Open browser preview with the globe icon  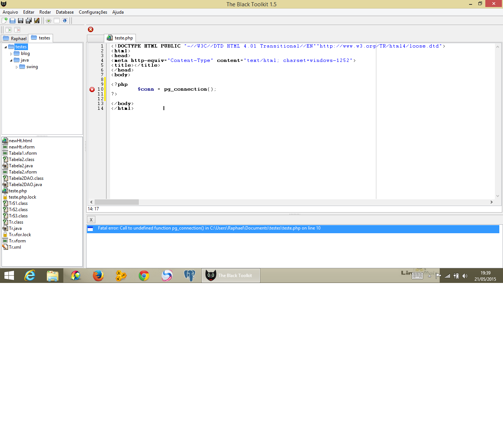(65, 21)
